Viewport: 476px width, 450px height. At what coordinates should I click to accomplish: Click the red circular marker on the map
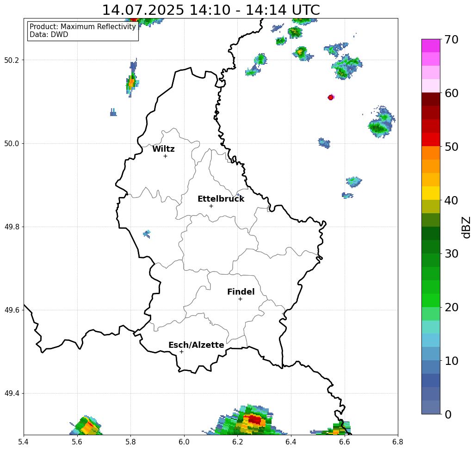tap(331, 98)
